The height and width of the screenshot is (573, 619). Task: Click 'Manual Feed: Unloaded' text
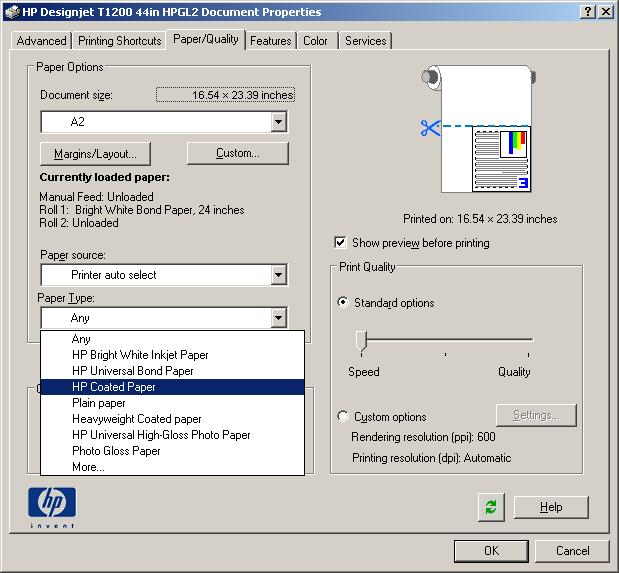(96, 197)
